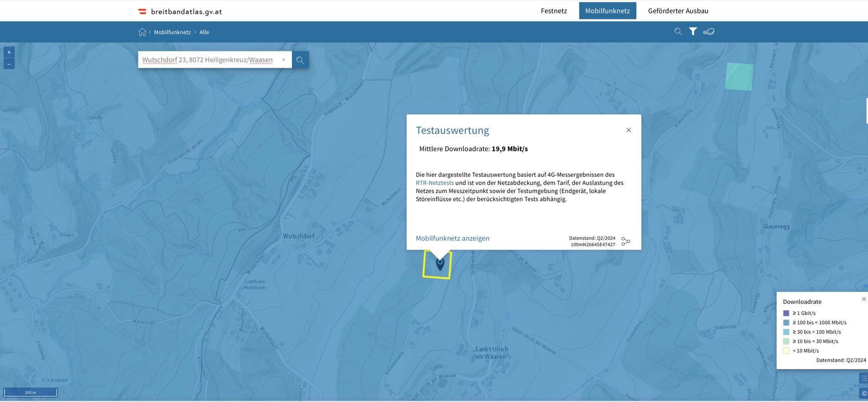Open the filter funnel icon
This screenshot has height=402, width=868.
pyautogui.click(x=693, y=32)
